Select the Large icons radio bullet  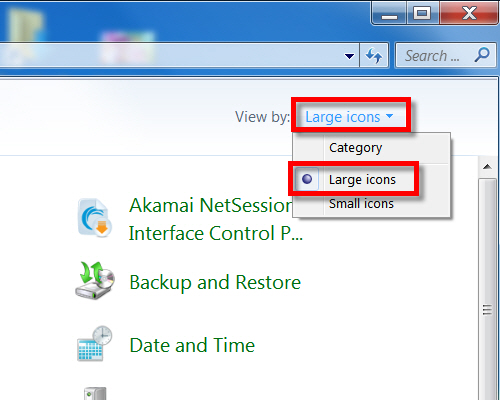tap(307, 179)
